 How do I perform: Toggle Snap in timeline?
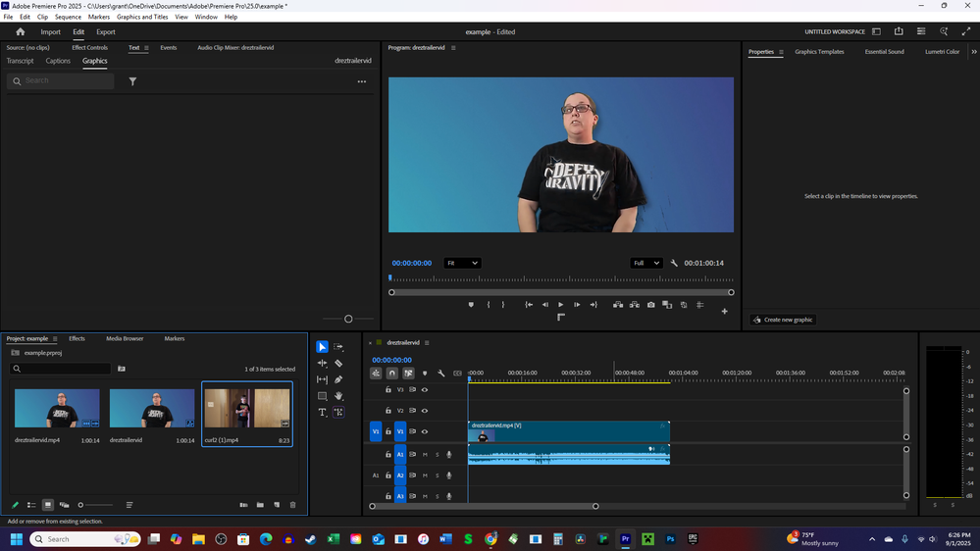click(391, 373)
